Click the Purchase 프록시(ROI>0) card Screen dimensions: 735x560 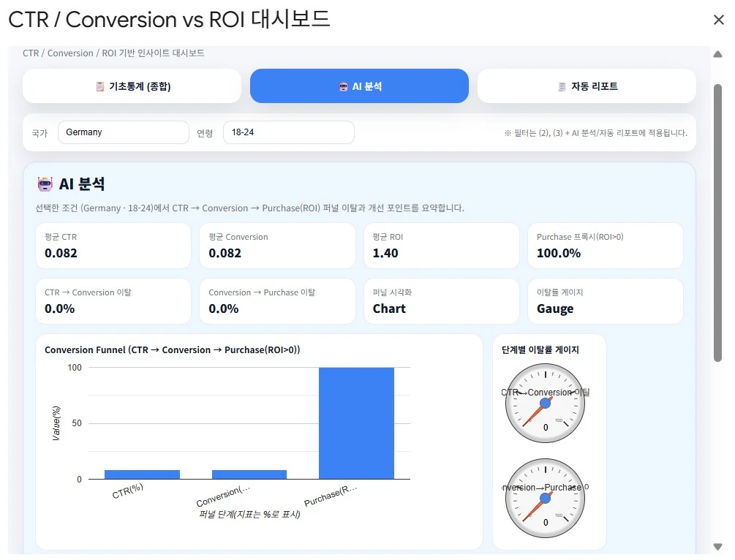click(605, 246)
